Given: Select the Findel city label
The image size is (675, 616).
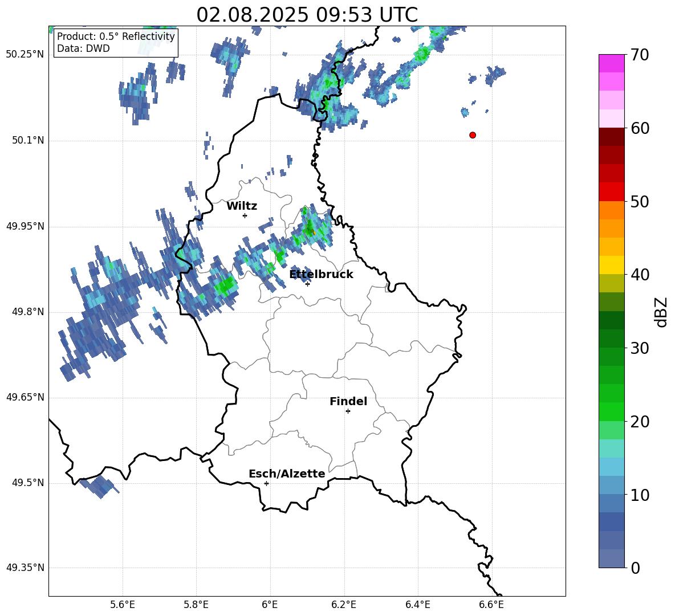Looking at the screenshot, I should pyautogui.click(x=348, y=401).
